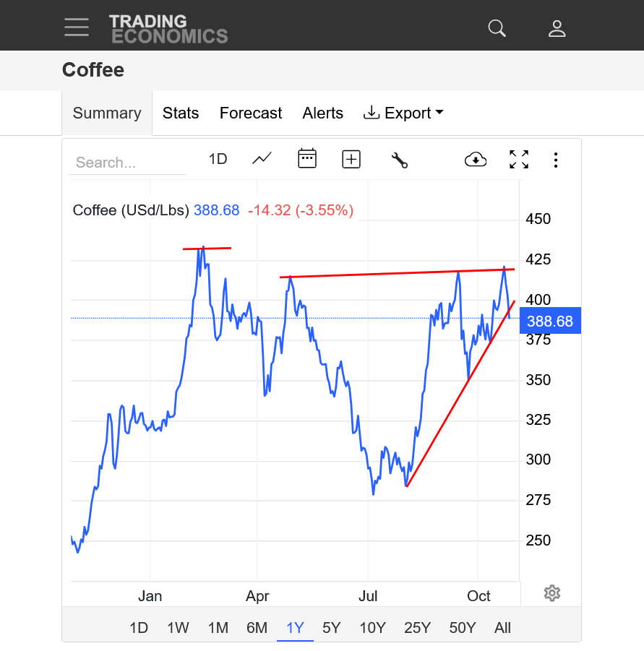Screen dimensions: 644x651
Task: Show the 6M time range
Action: point(257,628)
